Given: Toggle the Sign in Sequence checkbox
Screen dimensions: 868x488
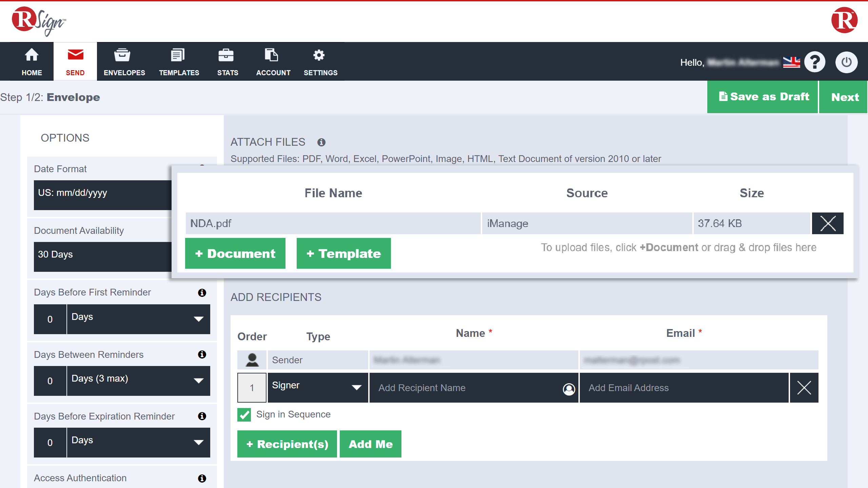Looking at the screenshot, I should (244, 414).
